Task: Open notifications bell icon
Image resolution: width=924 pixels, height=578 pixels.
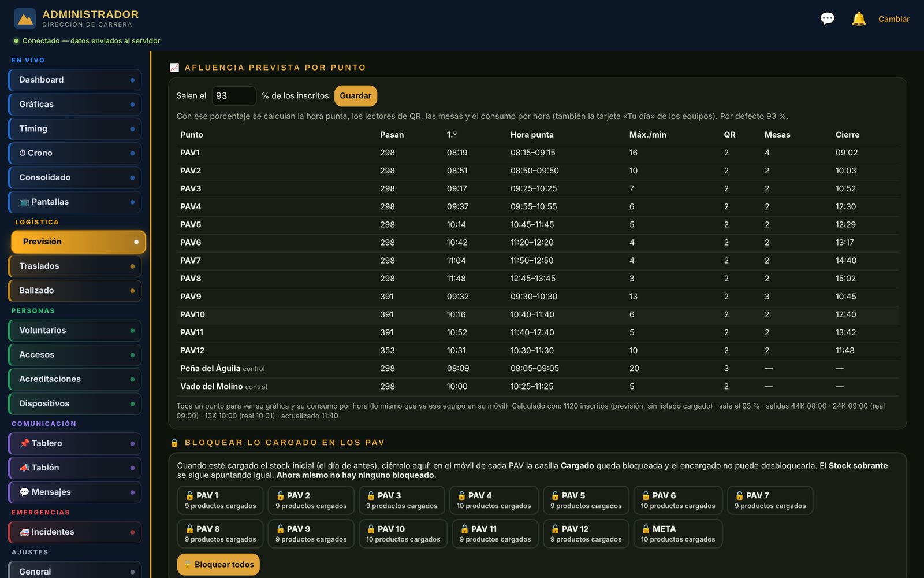Action: 859,19
